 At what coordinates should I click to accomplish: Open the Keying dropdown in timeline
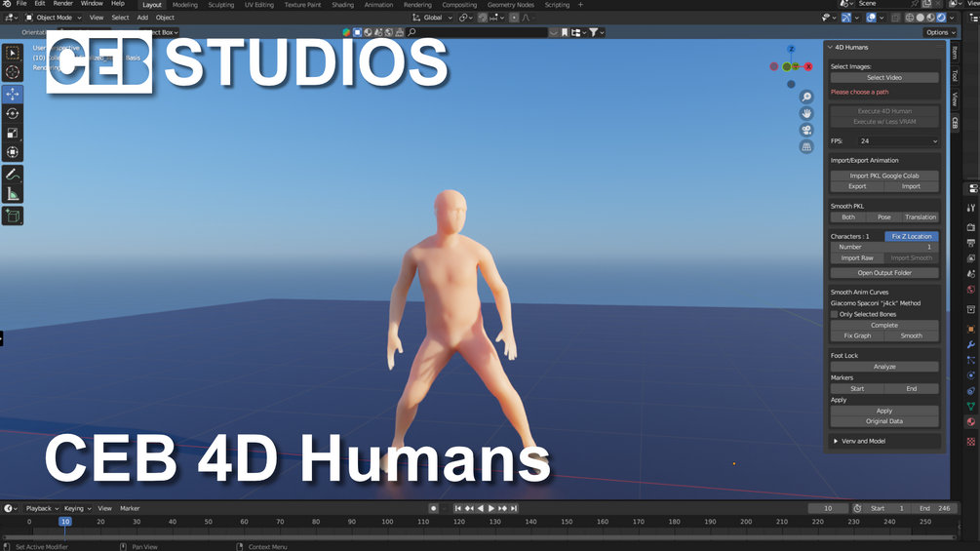click(x=77, y=508)
